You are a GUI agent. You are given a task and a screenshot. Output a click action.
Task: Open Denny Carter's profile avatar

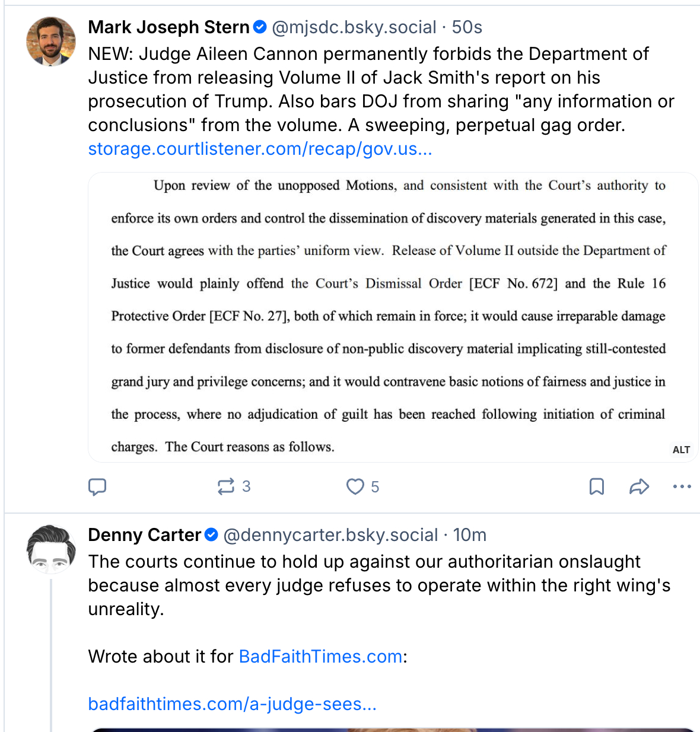(x=51, y=549)
